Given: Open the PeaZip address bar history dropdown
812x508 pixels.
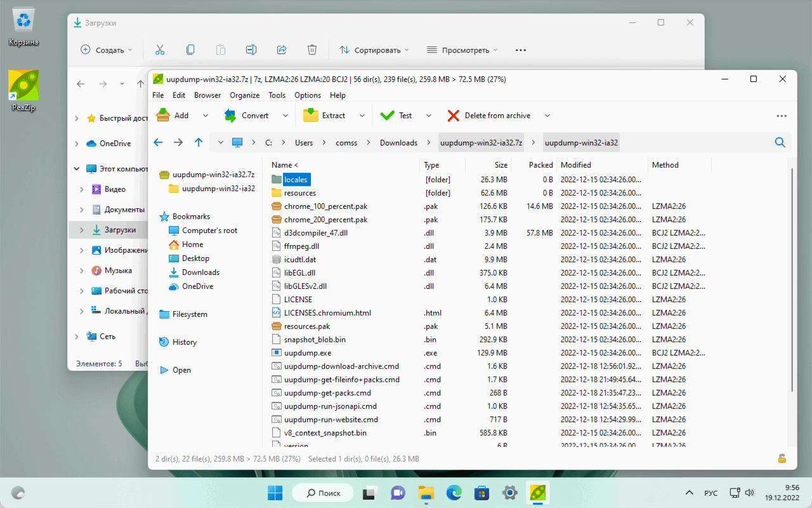Looking at the screenshot, I should [221, 143].
